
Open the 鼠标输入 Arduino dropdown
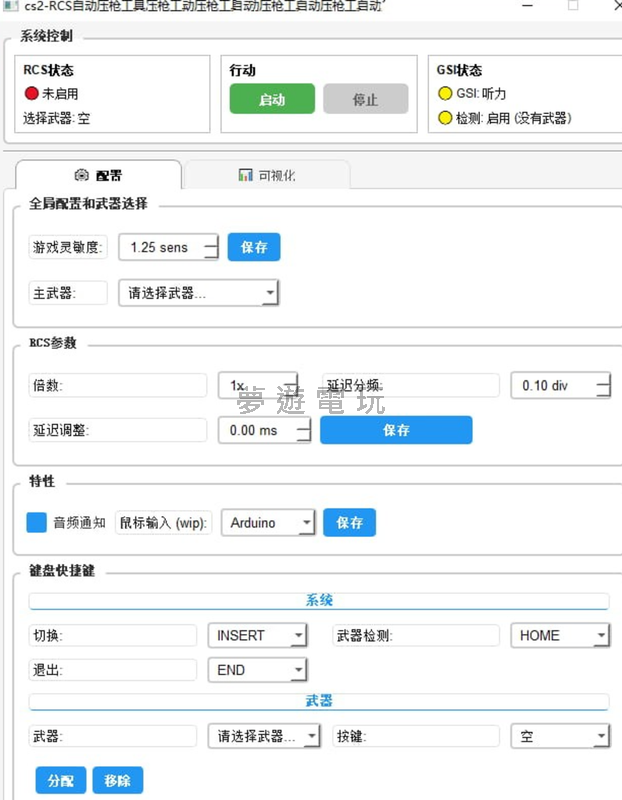[x=268, y=522]
